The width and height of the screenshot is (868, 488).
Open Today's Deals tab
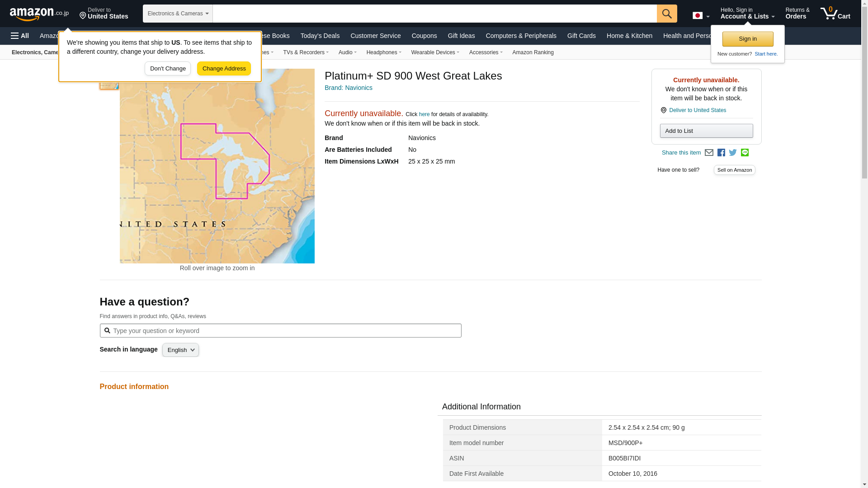pos(320,36)
